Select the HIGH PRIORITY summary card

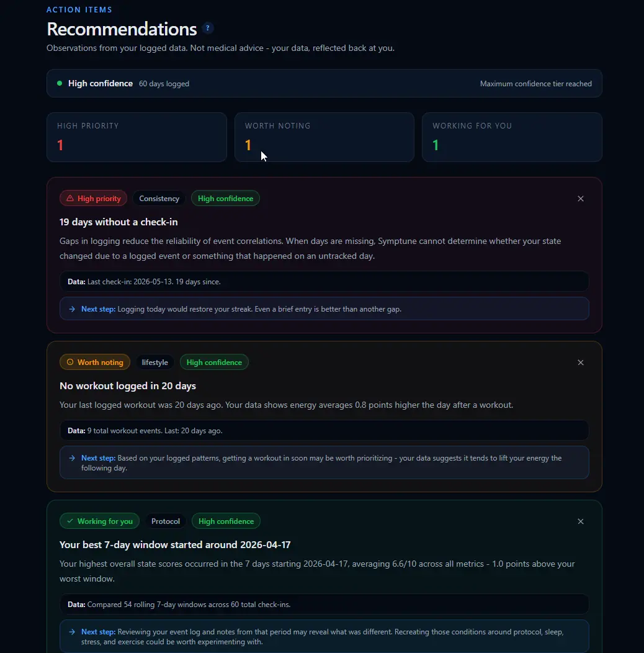tap(136, 137)
